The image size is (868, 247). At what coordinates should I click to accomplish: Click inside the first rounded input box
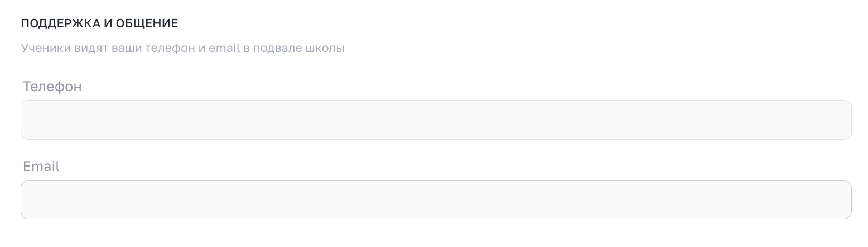436,120
